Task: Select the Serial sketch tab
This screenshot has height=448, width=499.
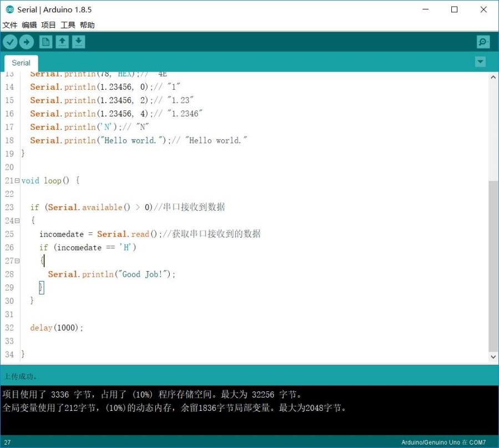Action: pyautogui.click(x=21, y=63)
